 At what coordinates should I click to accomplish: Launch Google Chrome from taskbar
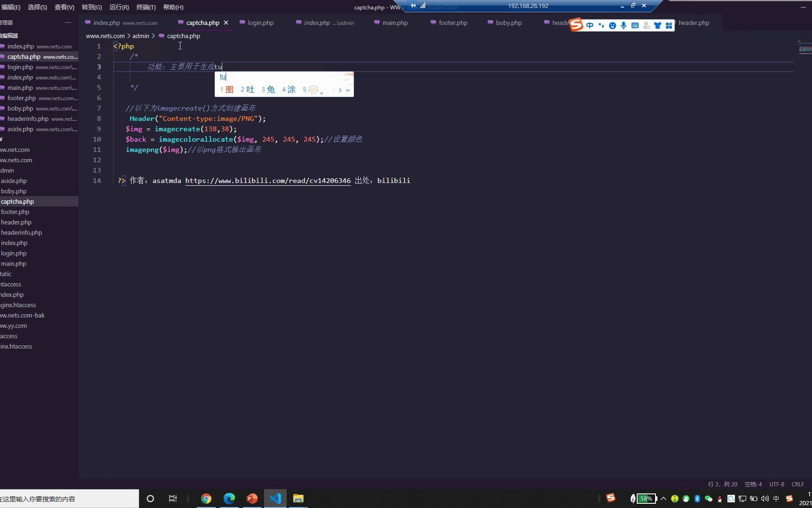(x=206, y=499)
